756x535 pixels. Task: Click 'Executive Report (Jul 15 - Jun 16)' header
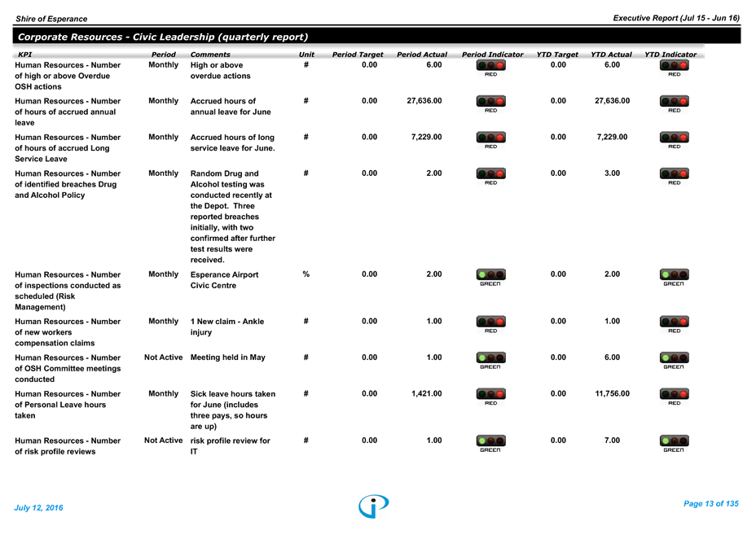click(x=676, y=18)
